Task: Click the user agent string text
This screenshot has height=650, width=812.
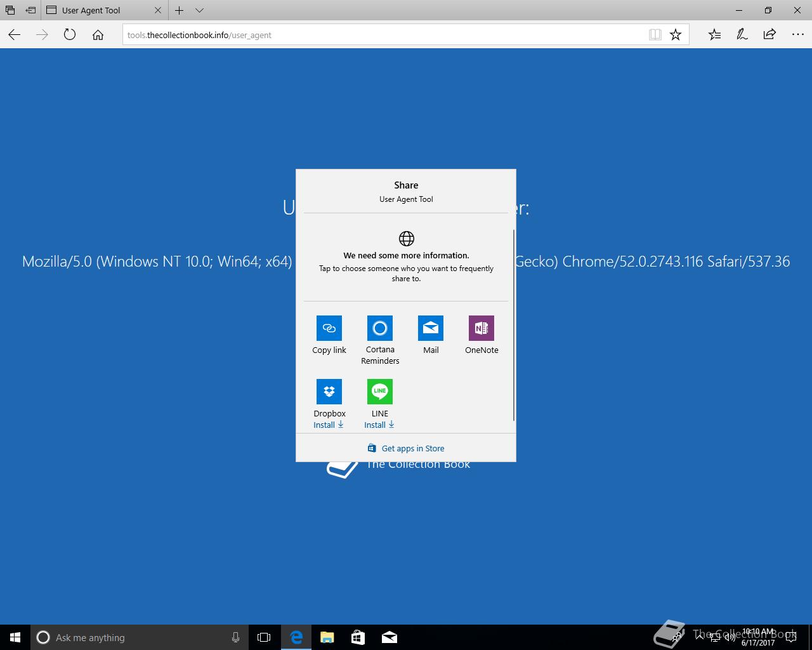Action: click(x=406, y=261)
